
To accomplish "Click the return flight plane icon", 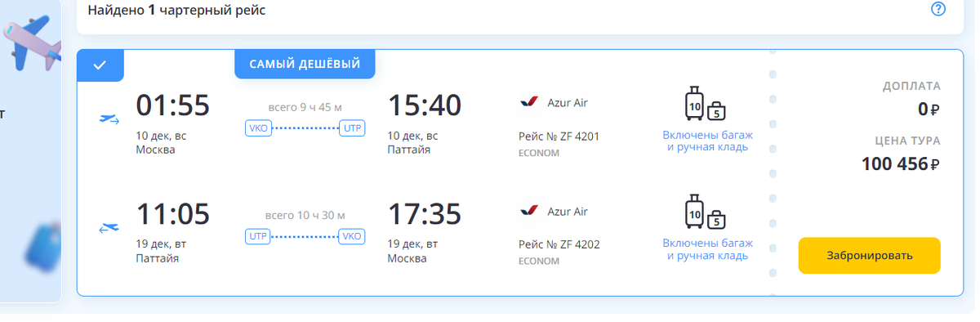I will pyautogui.click(x=109, y=228).
